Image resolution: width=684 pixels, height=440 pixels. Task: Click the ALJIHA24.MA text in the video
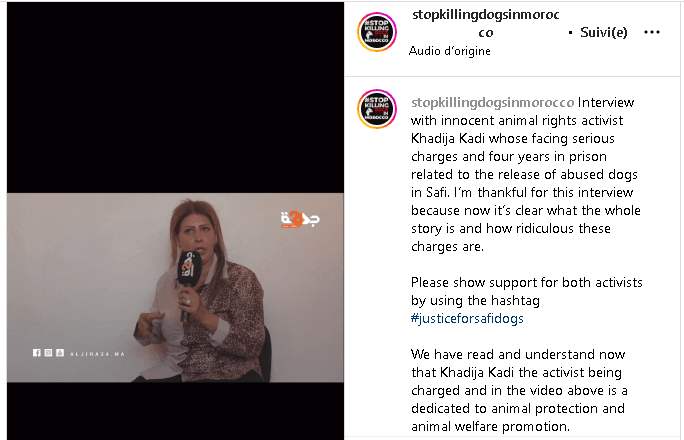pos(98,354)
